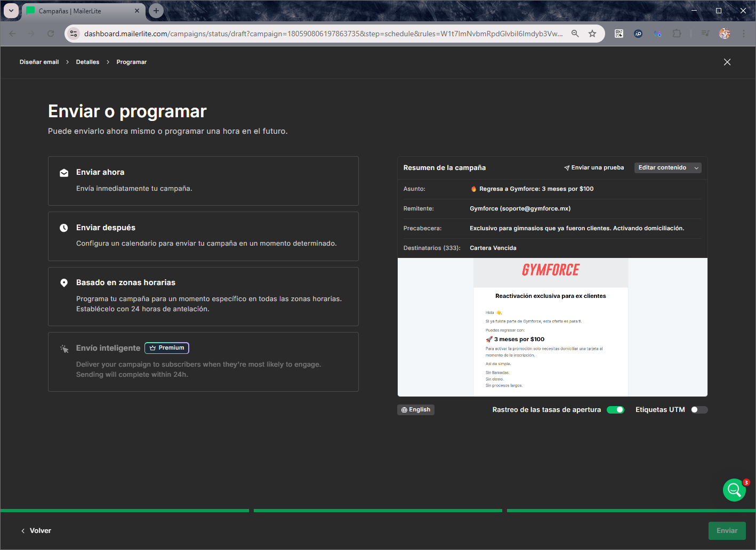This screenshot has width=756, height=550.
Task: Open Chrome's three-dot menu
Action: [744, 33]
